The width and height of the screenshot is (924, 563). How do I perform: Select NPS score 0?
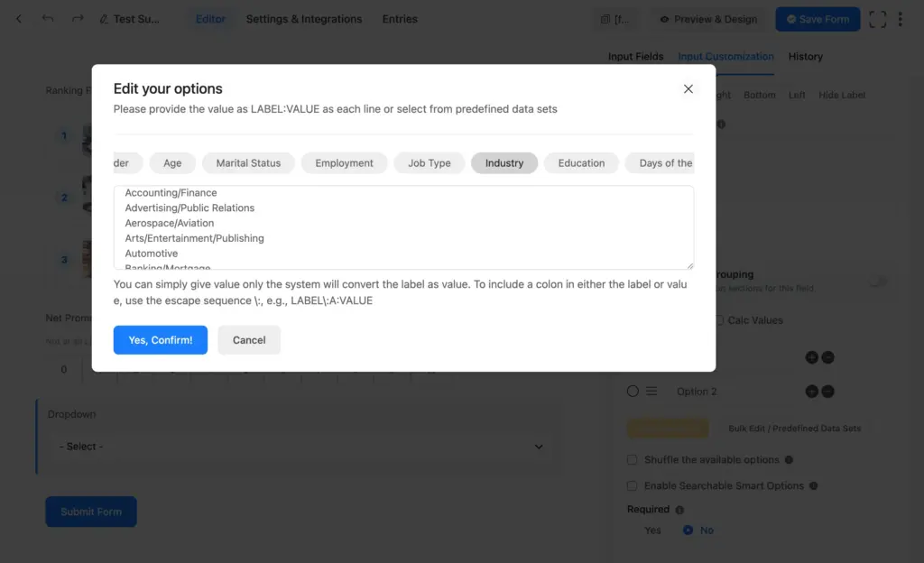point(64,370)
